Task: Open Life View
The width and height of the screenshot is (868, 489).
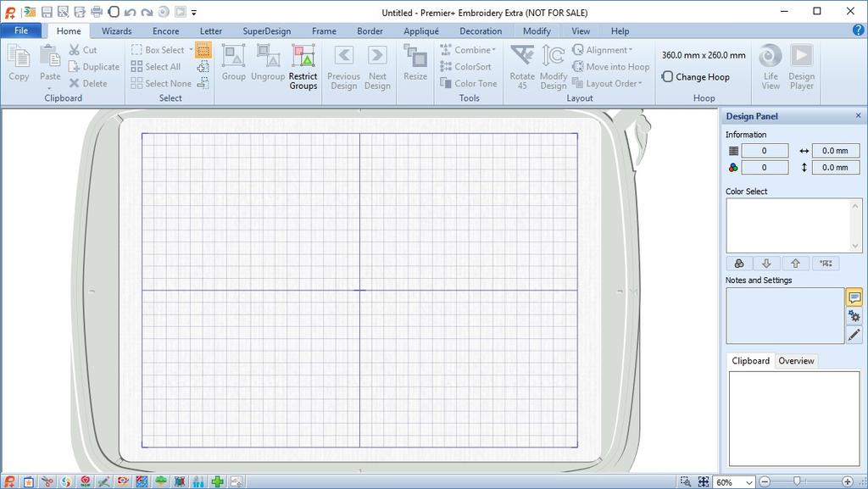Action: 771,66
